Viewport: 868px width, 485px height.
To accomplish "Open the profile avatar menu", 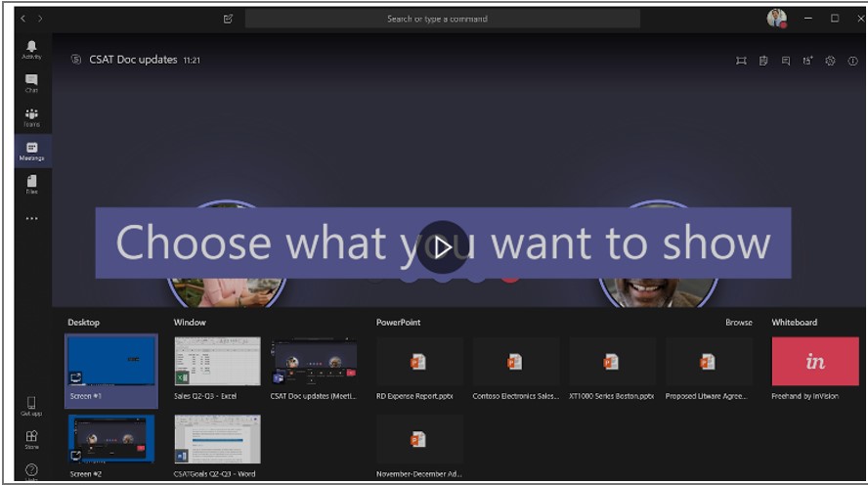I will click(777, 19).
